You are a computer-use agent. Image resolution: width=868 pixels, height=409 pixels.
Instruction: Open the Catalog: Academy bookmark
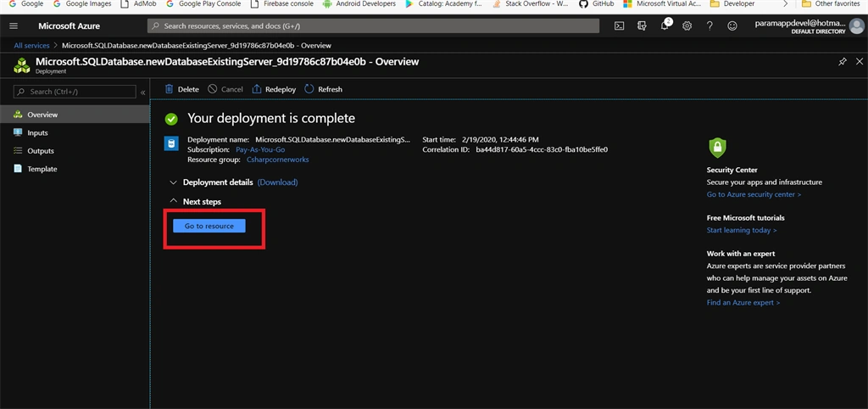tap(443, 4)
